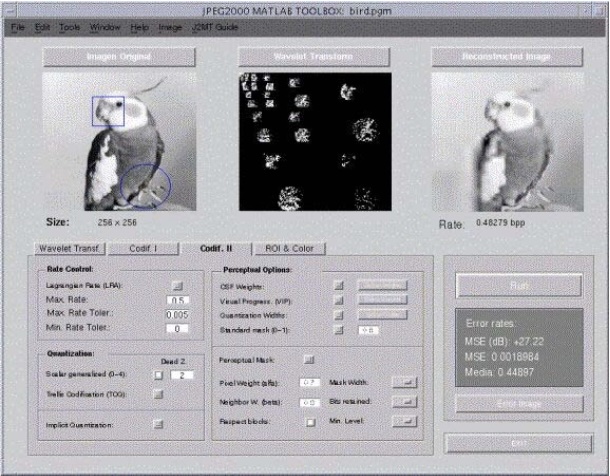This screenshot has width=610, height=476.
Task: Switch to the Codif. I tab
Action: click(143, 248)
